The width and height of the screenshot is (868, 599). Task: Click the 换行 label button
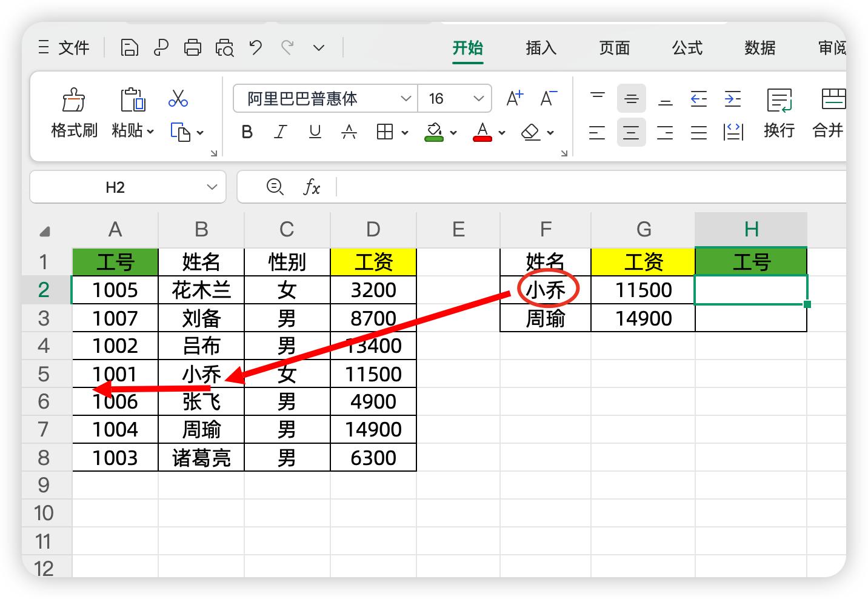pos(779,130)
